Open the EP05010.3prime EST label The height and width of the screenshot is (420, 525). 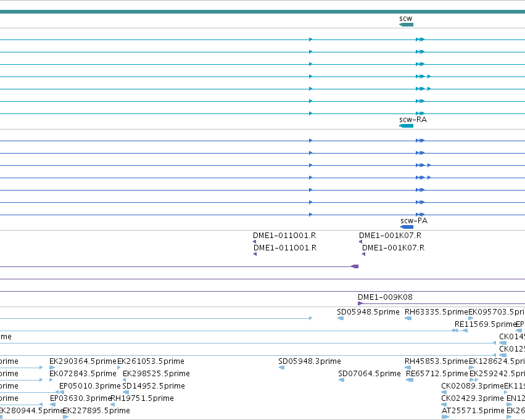click(x=89, y=386)
